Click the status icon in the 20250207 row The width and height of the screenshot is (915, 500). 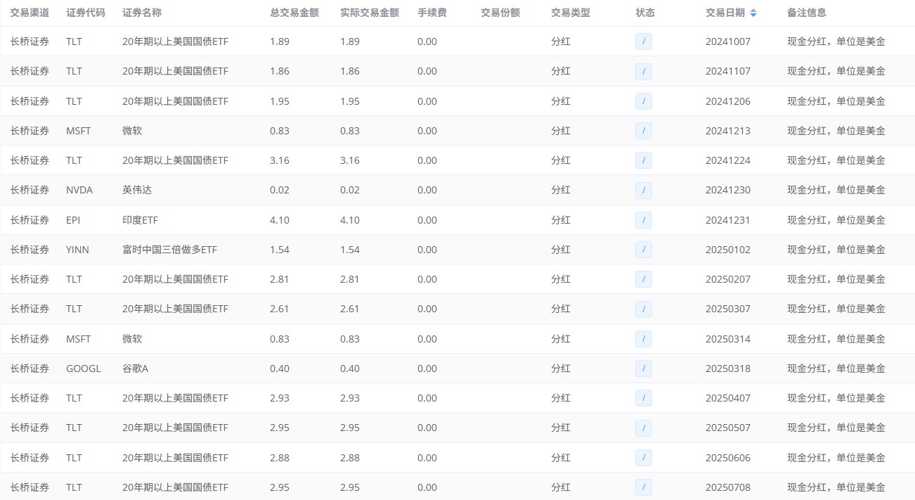[x=644, y=279]
